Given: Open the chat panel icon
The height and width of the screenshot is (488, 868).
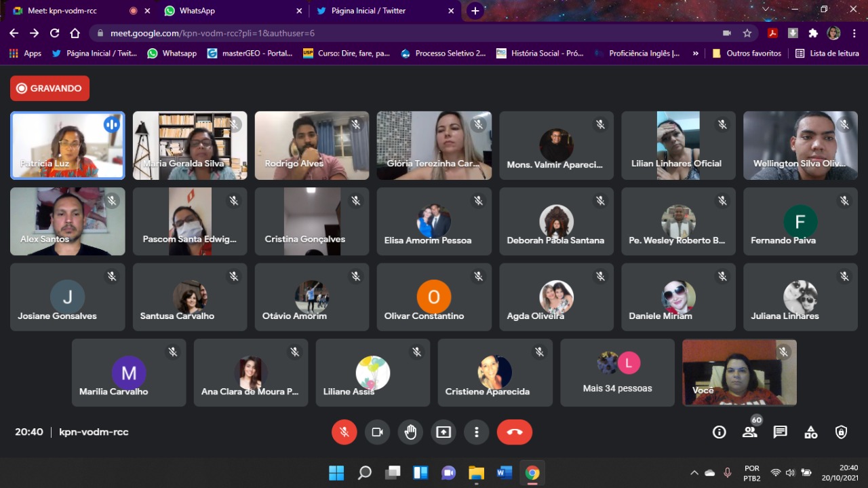Looking at the screenshot, I should coord(781,432).
